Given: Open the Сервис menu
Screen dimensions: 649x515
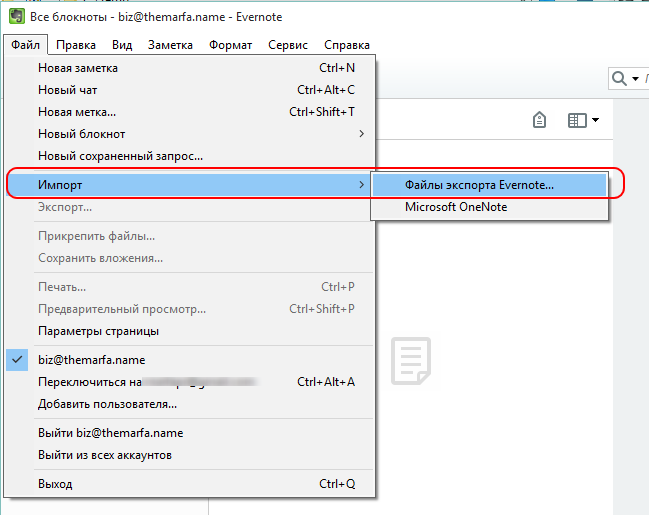Looking at the screenshot, I should click(288, 45).
